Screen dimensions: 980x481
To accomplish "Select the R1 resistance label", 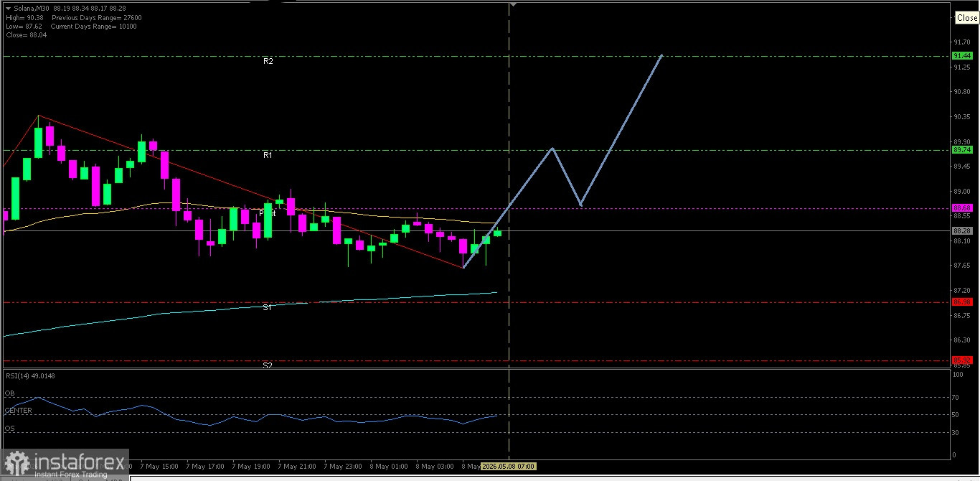I will coord(268,155).
